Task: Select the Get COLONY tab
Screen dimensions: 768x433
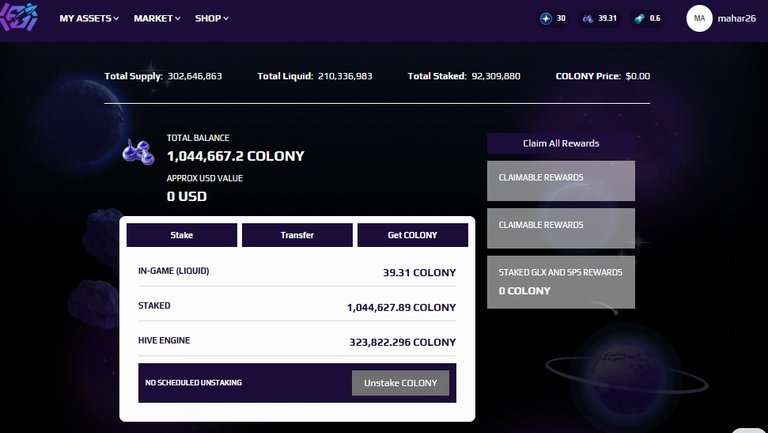Action: pos(412,235)
